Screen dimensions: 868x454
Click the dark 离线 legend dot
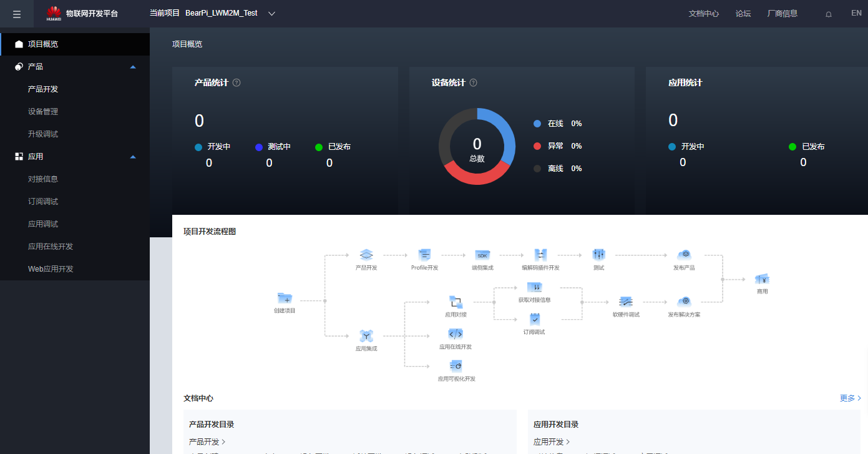(x=537, y=169)
